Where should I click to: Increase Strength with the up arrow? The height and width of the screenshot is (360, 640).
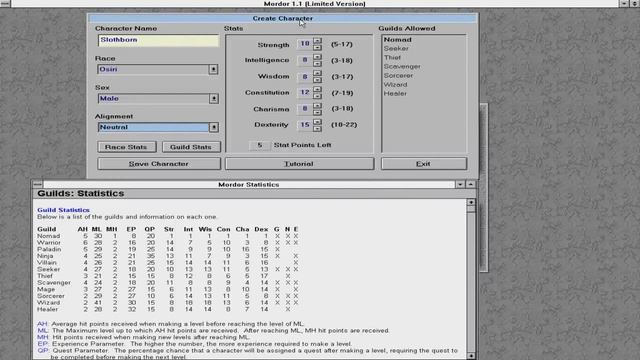click(317, 41)
